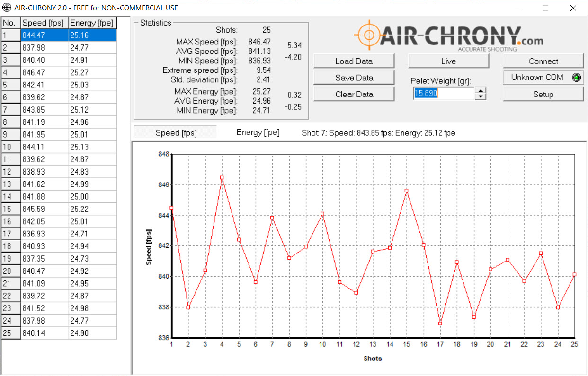Click the shot 2 data point on graph

click(x=188, y=307)
